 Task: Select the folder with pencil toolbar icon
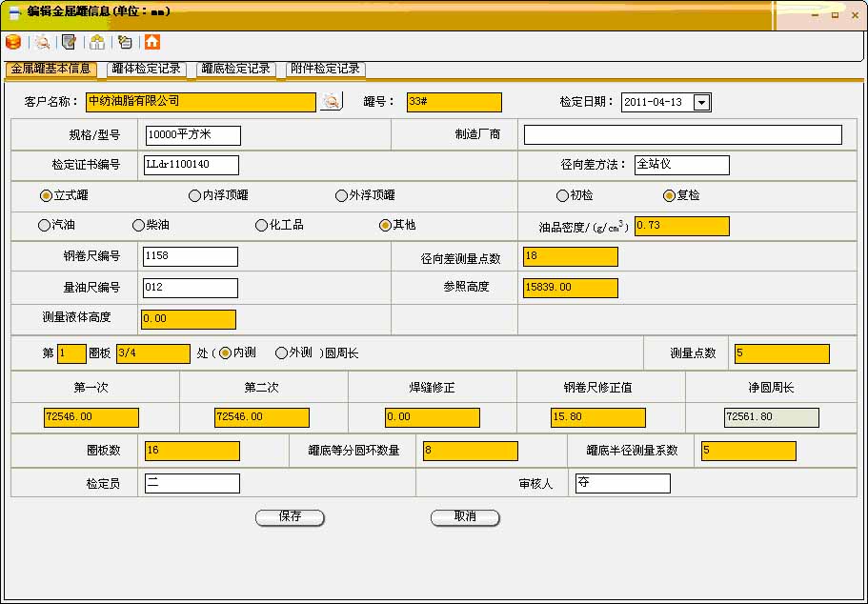point(125,42)
